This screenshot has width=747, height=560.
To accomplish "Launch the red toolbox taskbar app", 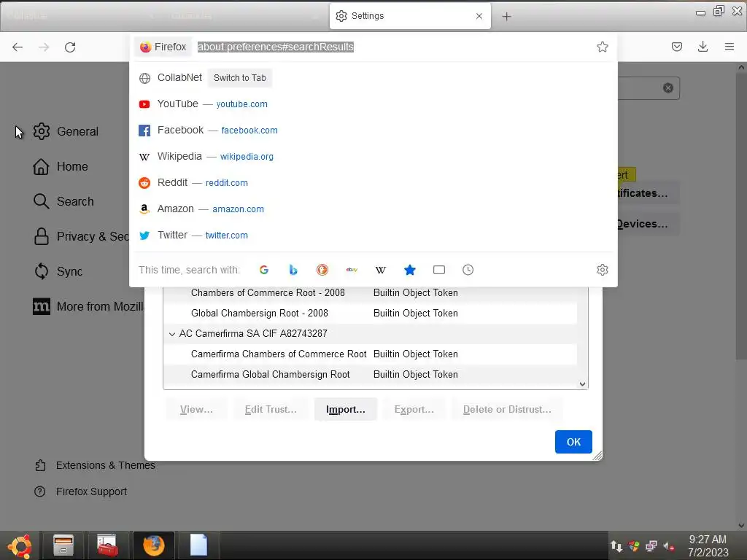I will pos(107,545).
